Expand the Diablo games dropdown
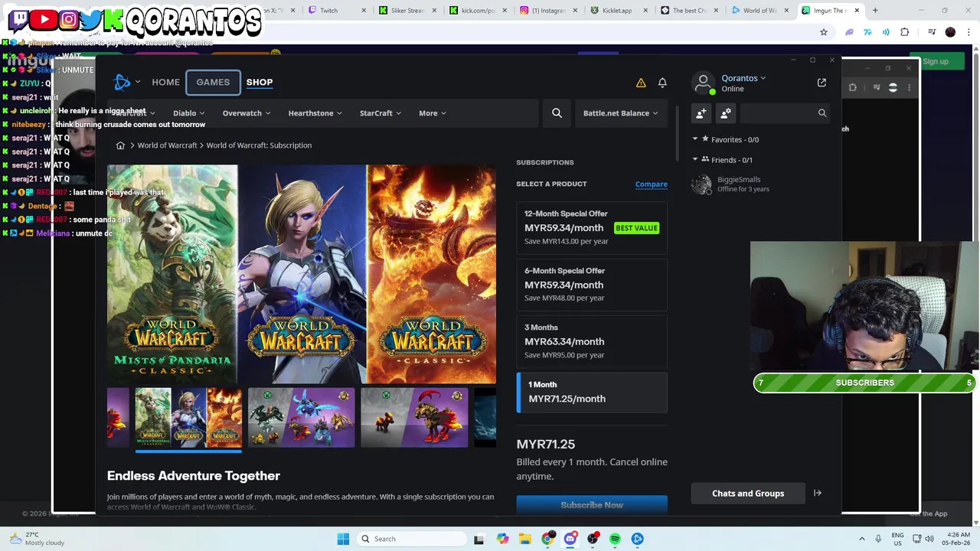This screenshot has height=551, width=980. pyautogui.click(x=188, y=113)
